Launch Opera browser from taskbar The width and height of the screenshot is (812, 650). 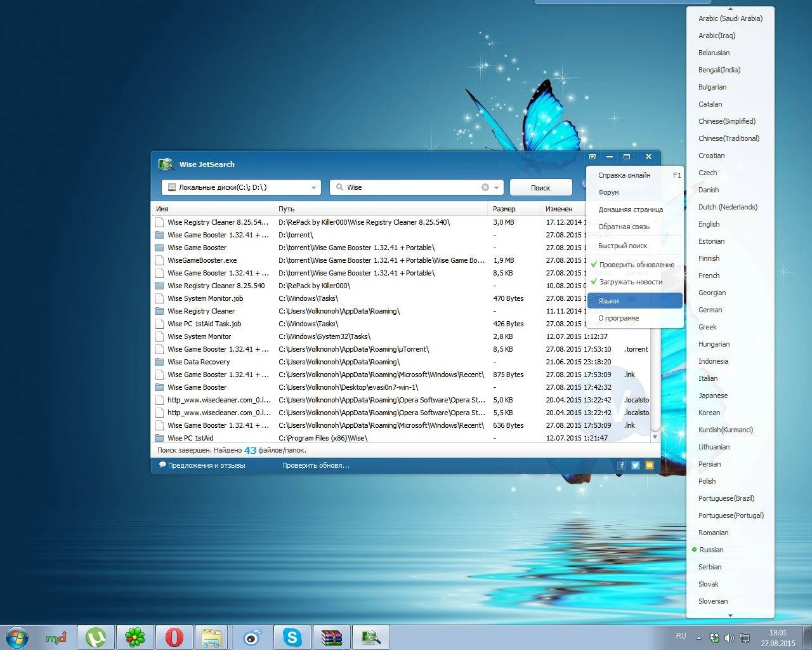click(x=174, y=637)
